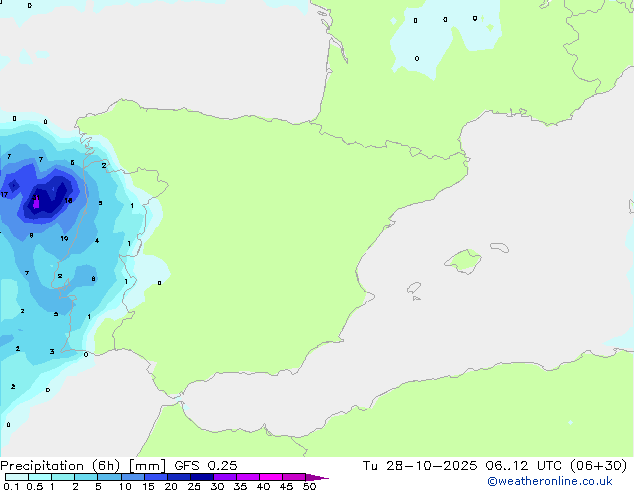Choose the 40–45 mm magenta legend swatch

tap(271, 477)
